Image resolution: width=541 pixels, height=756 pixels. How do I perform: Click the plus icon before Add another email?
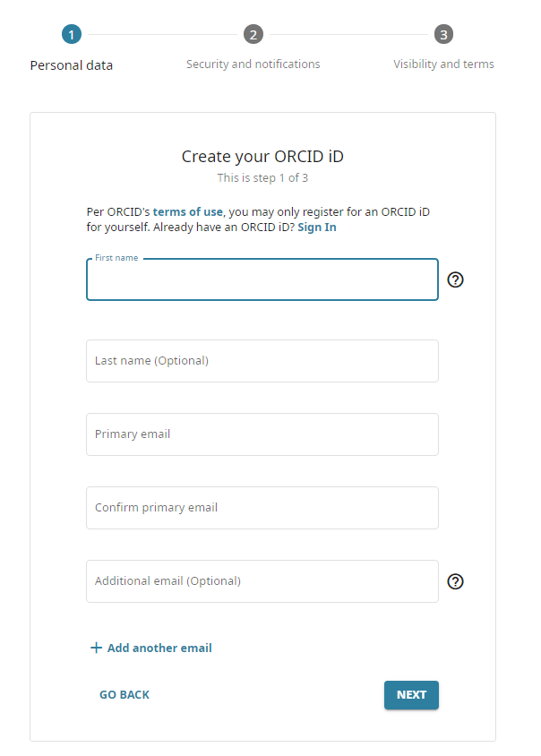point(96,648)
